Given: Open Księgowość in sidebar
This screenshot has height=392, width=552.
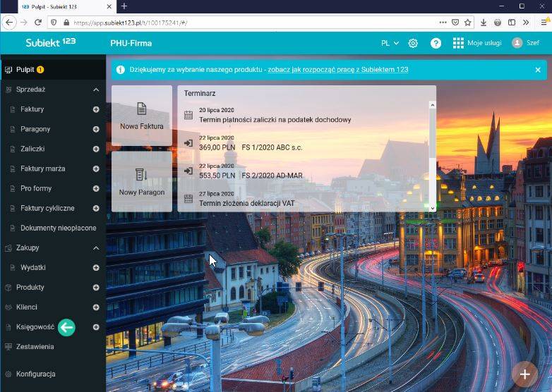Looking at the screenshot, I should [x=35, y=327].
